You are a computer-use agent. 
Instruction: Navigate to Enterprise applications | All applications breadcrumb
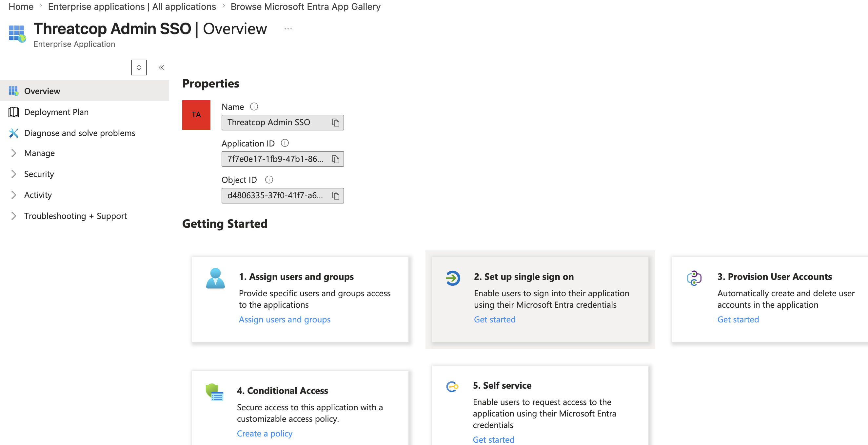coord(132,7)
